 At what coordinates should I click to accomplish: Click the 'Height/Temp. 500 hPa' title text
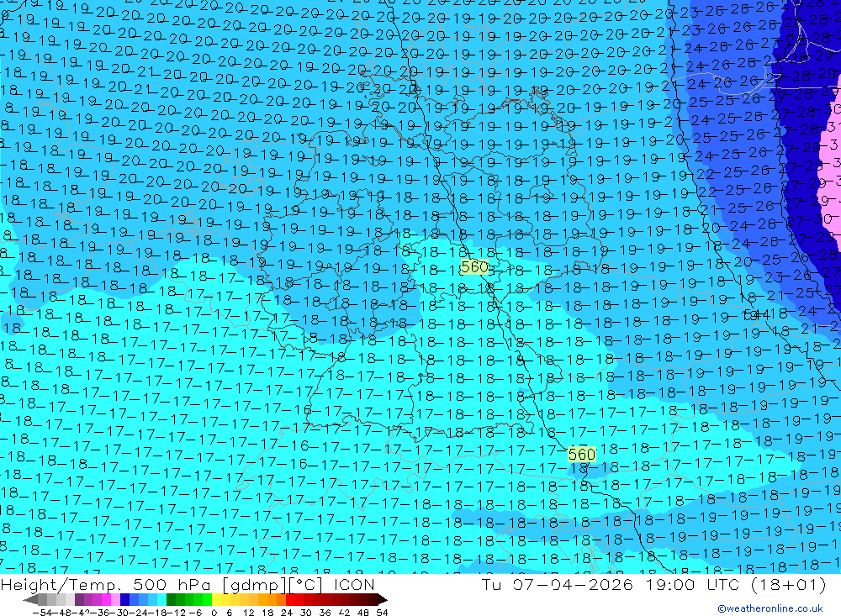107,584
